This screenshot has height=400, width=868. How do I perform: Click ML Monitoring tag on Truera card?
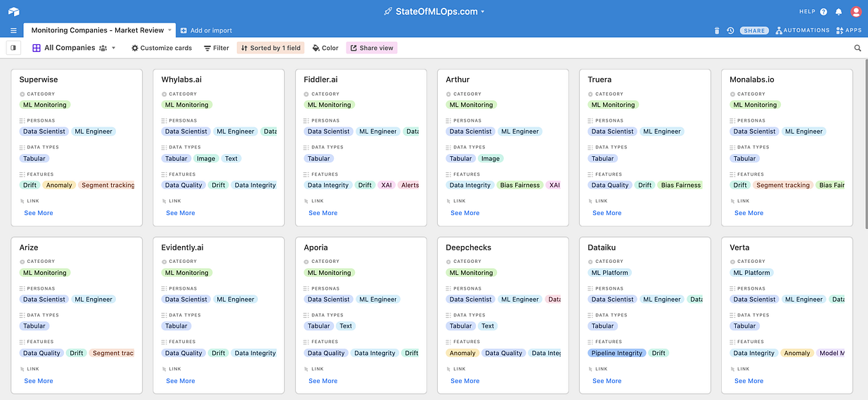pos(614,105)
